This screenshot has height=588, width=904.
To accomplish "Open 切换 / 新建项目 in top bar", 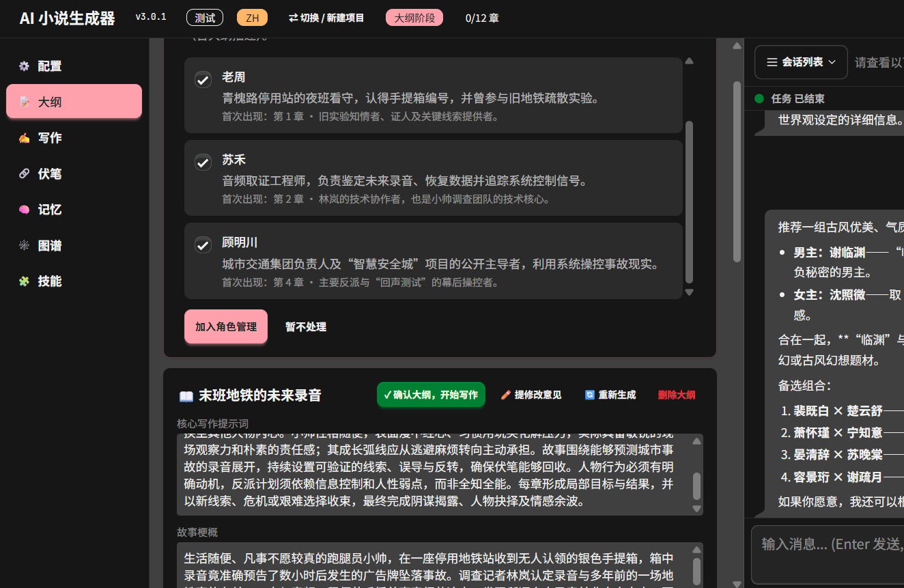I will [x=326, y=18].
